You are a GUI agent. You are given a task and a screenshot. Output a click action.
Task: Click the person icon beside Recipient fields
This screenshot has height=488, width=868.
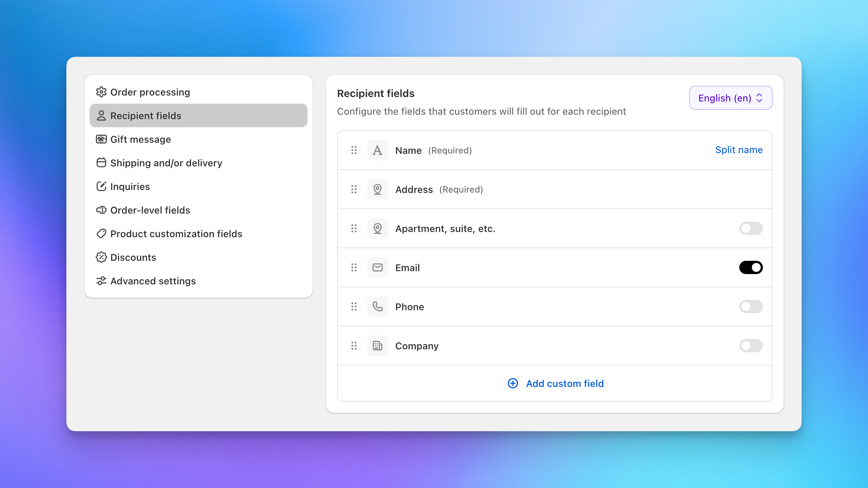(x=101, y=115)
